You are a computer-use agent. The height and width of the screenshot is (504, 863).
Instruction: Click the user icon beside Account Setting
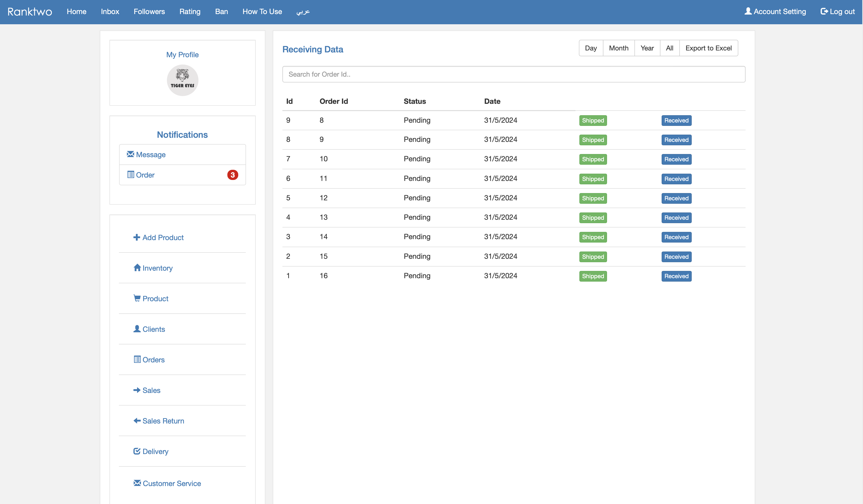(748, 11)
